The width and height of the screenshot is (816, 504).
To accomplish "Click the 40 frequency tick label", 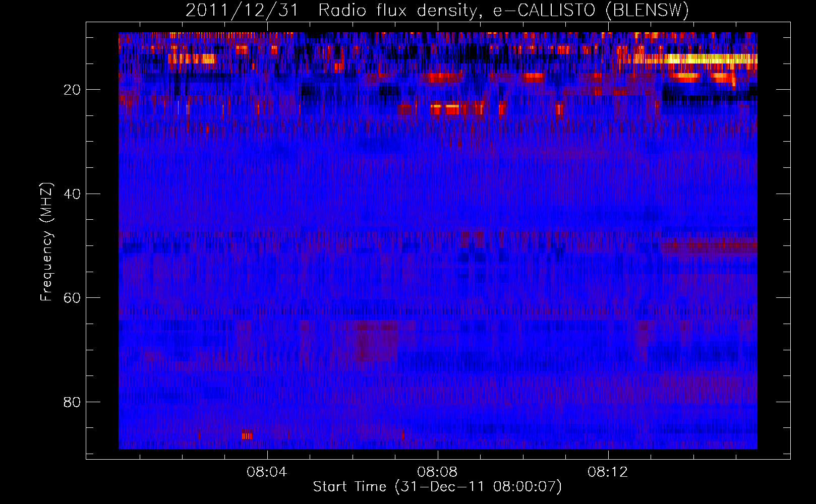I will tap(72, 194).
